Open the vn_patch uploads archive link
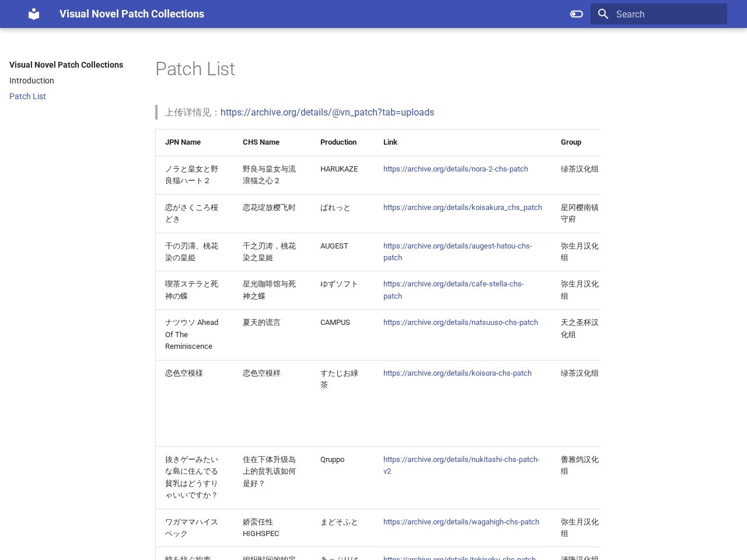This screenshot has height=560, width=747. pos(327,113)
